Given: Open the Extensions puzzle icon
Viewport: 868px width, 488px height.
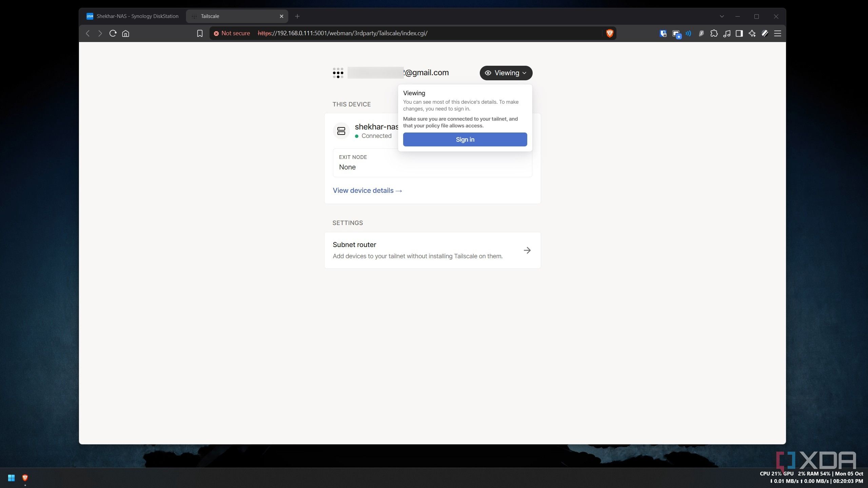Looking at the screenshot, I should coord(714,33).
